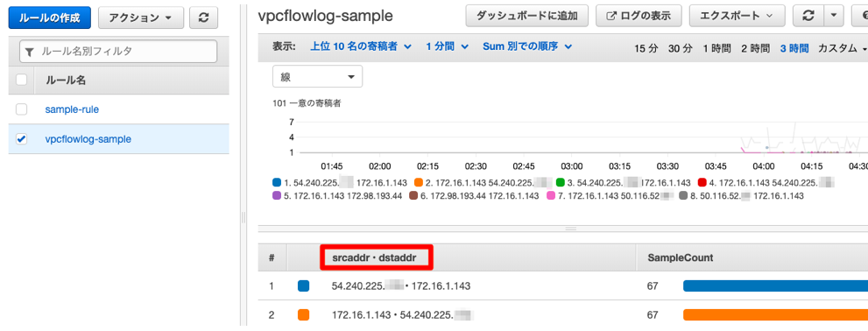868x331 pixels.
Task: Open the アクション dropdown menu
Action: (x=141, y=18)
